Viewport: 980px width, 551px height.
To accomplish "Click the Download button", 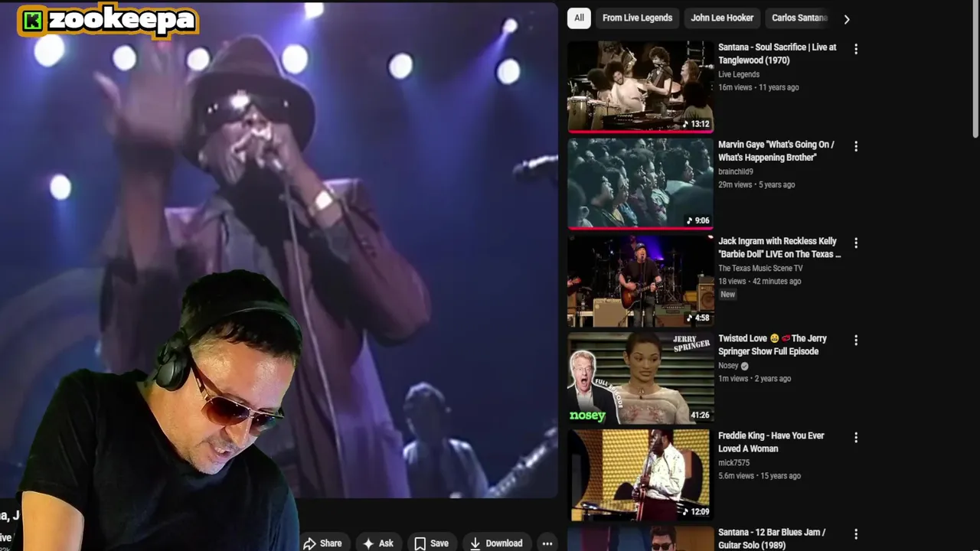I will coord(495,543).
